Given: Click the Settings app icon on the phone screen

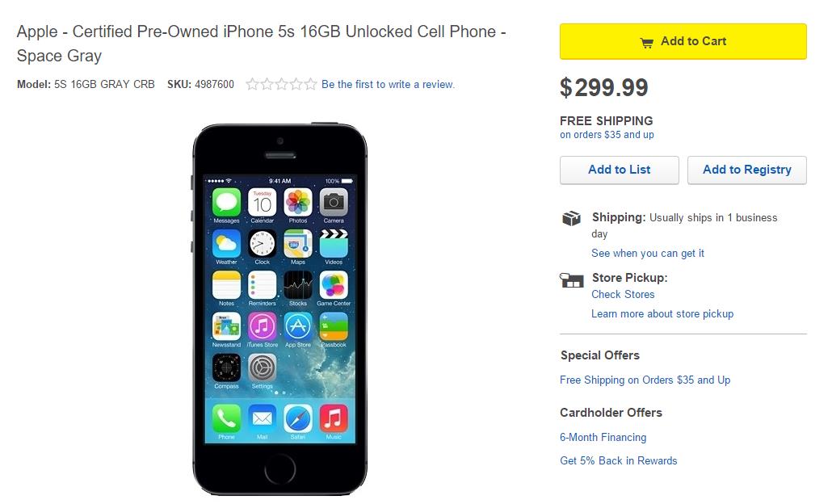Looking at the screenshot, I should pyautogui.click(x=263, y=367).
